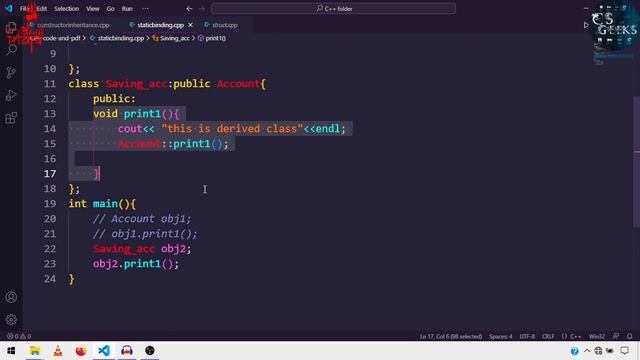The image size is (640, 360).
Task: Click 'endl' on line 14
Action: (x=328, y=129)
